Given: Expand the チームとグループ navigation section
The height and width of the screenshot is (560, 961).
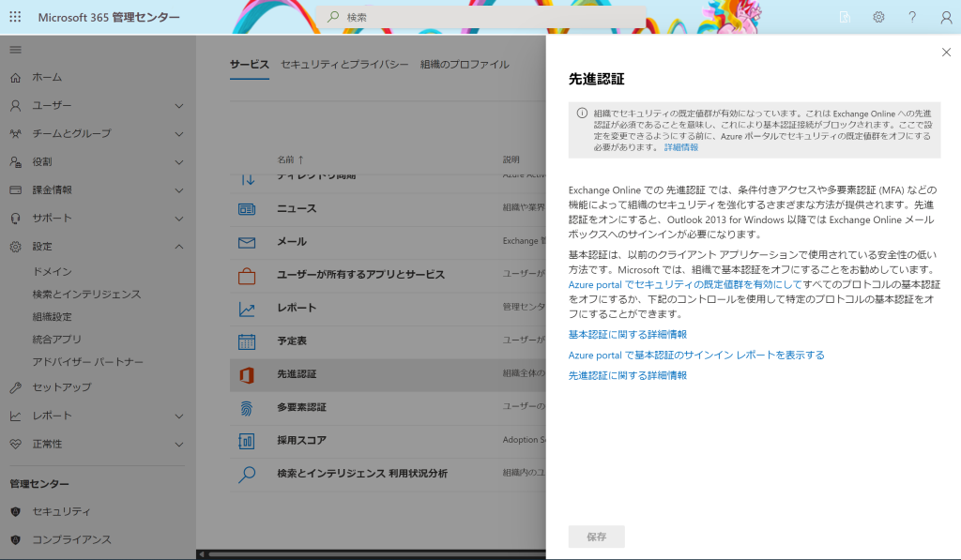Looking at the screenshot, I should [x=179, y=133].
